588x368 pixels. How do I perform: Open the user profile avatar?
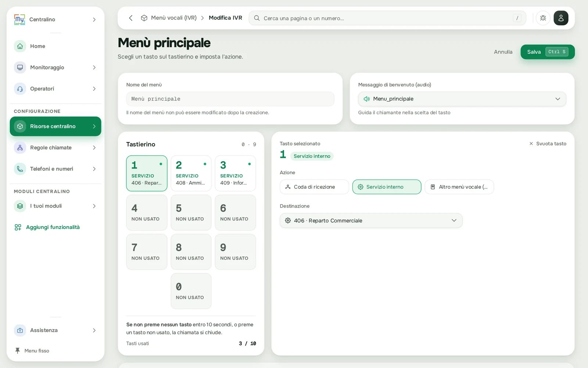[x=561, y=18]
